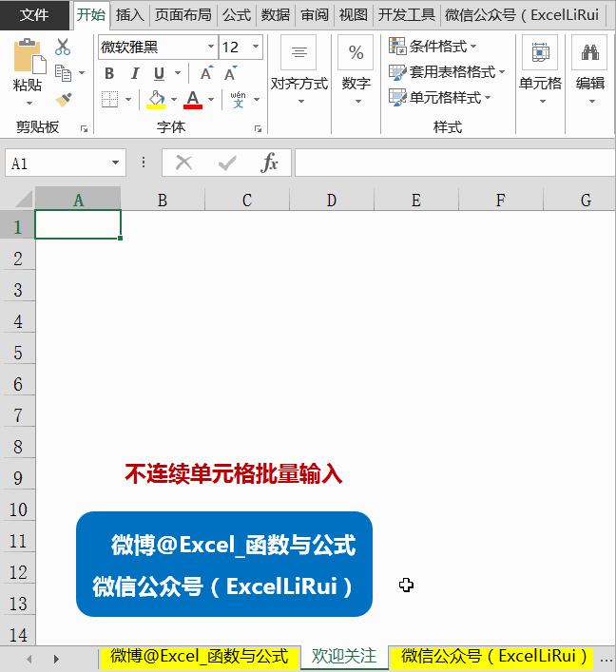
Task: Toggle Italic formatting
Action: (135, 74)
